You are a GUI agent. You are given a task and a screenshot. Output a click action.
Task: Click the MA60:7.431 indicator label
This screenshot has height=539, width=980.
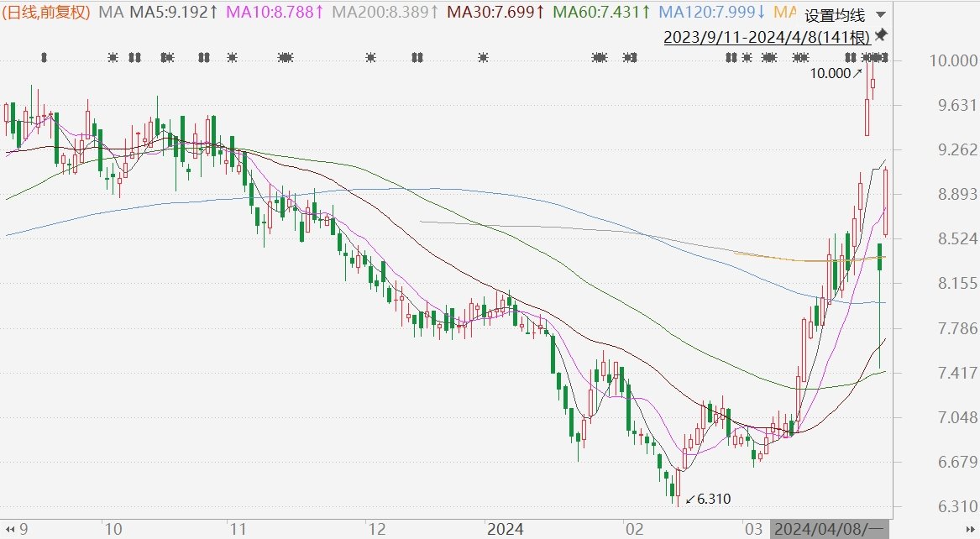602,12
